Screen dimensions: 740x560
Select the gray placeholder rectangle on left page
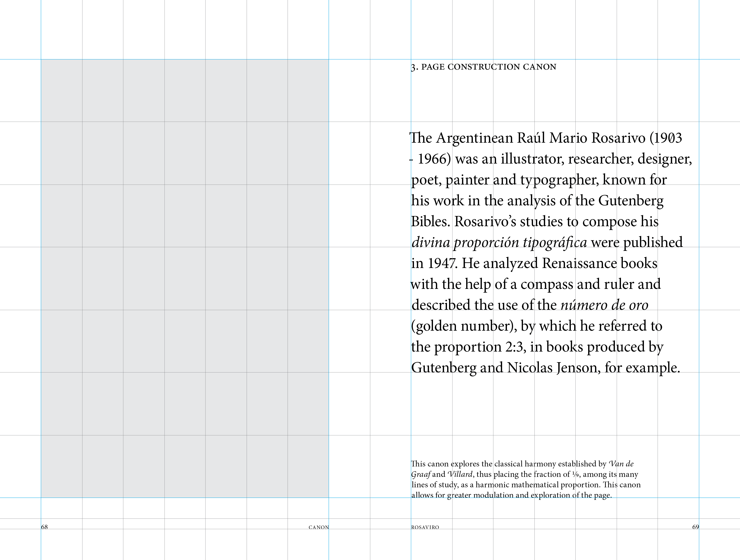coord(185,278)
